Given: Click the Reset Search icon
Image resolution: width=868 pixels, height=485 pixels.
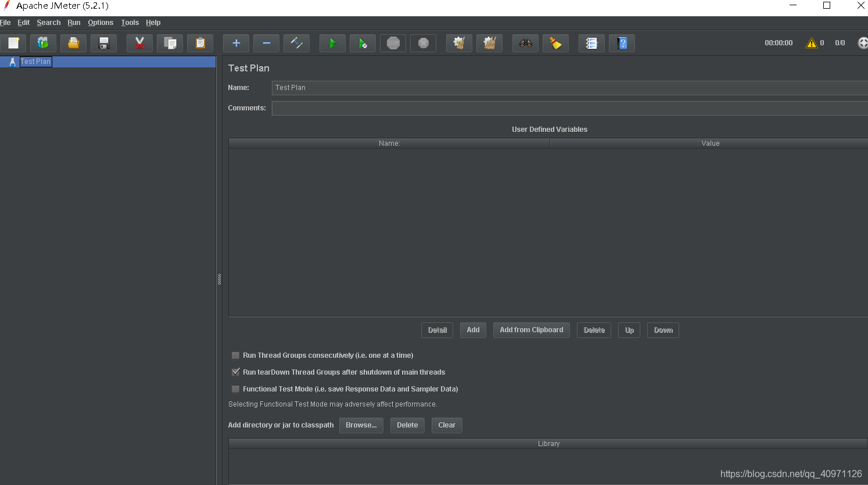Looking at the screenshot, I should [x=556, y=43].
